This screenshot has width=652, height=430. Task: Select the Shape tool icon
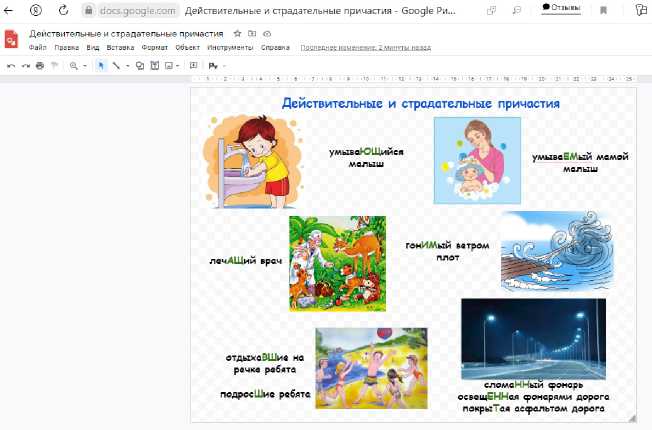140,65
